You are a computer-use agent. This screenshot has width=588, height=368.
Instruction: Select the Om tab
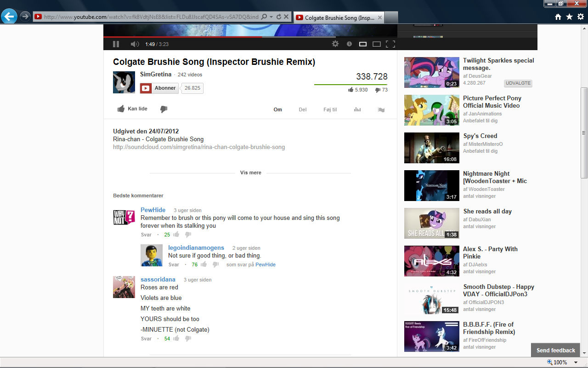coord(278,109)
